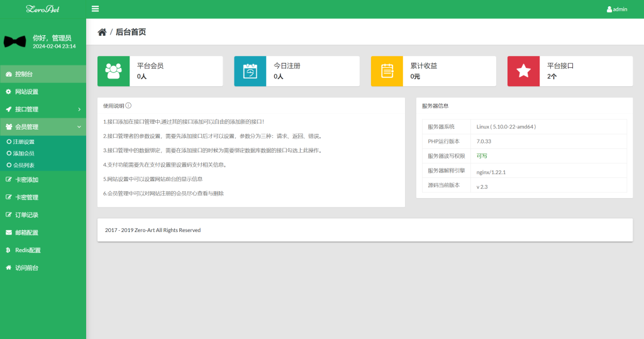Click the admin username label
The image size is (644, 339).
[619, 9]
